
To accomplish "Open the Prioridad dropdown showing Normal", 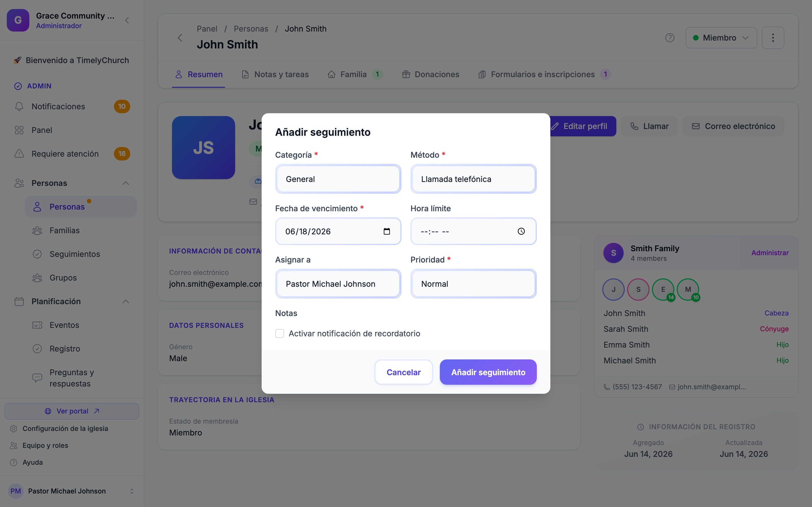I will (x=473, y=284).
